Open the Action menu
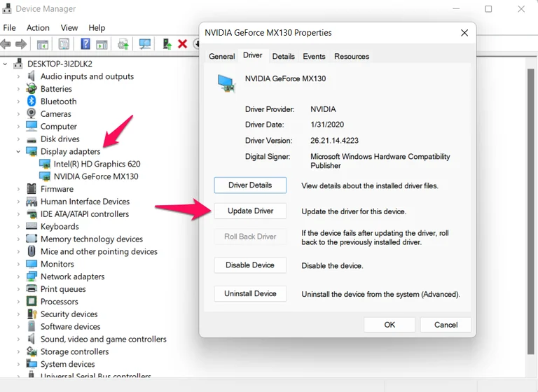The height and width of the screenshot is (392, 538). pyautogui.click(x=38, y=28)
